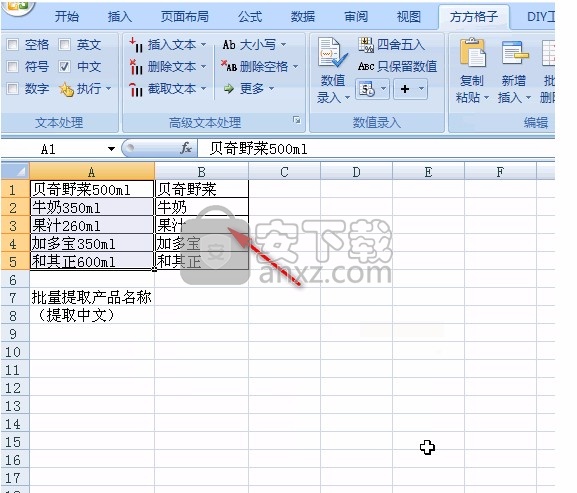Open the Home (开始) ribbon tab
Screen dimensions: 577x493
click(x=67, y=17)
